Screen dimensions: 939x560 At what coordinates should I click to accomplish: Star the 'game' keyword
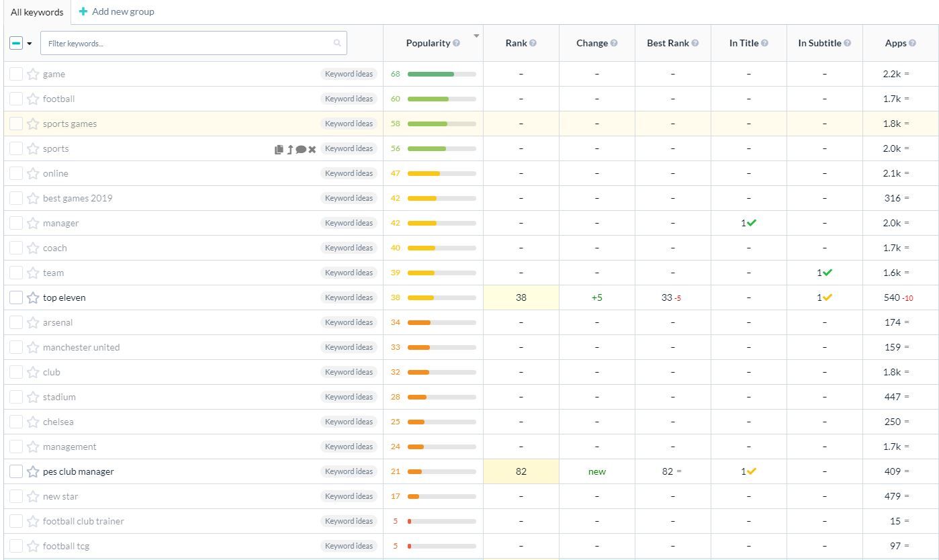[x=33, y=74]
